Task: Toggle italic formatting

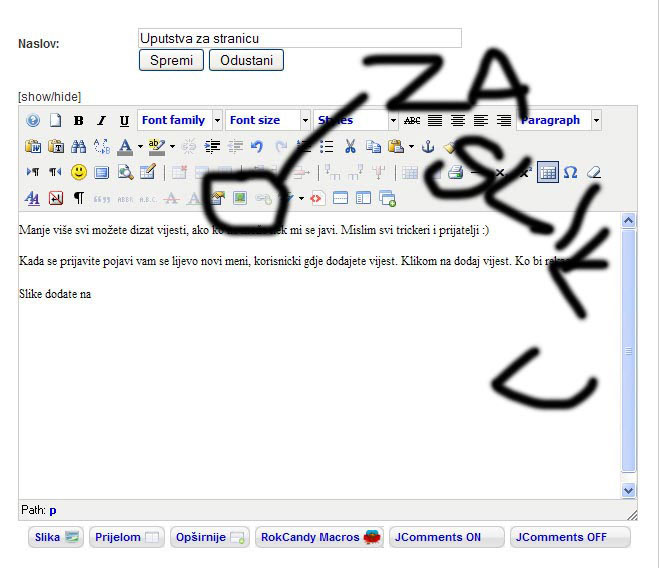Action: click(x=101, y=120)
